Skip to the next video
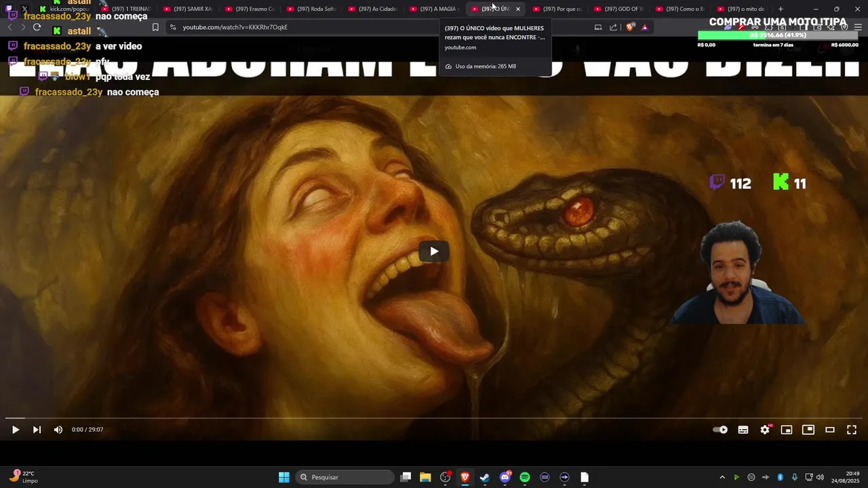Screen dimensions: 868x488 click(37, 430)
